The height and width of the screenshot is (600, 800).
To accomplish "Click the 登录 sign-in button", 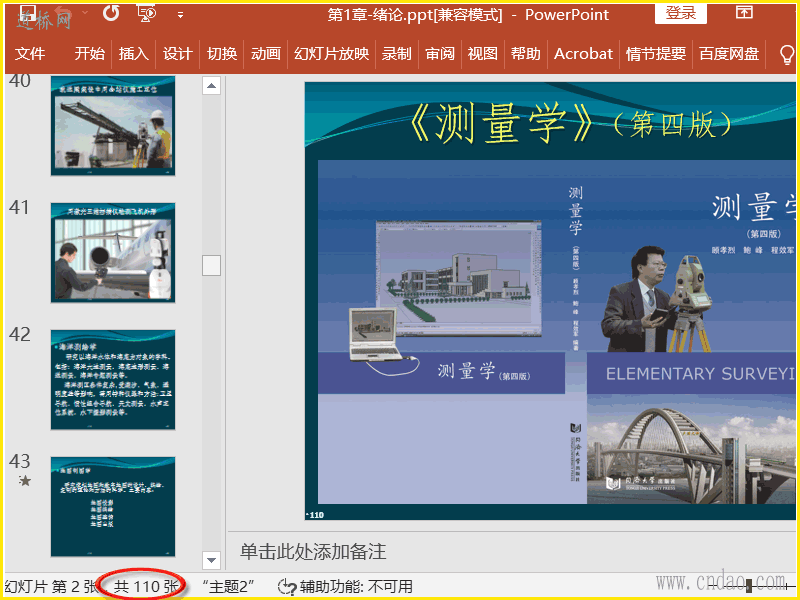I will [681, 13].
